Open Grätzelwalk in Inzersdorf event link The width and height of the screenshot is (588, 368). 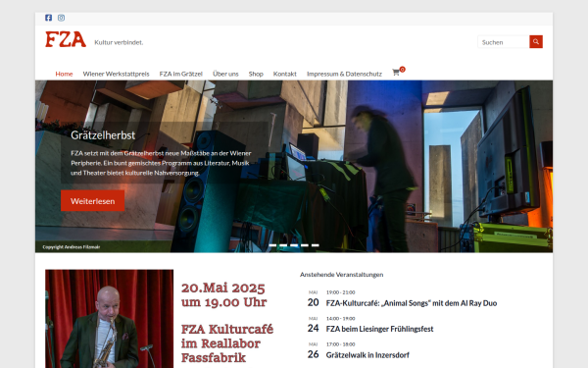(x=367, y=355)
